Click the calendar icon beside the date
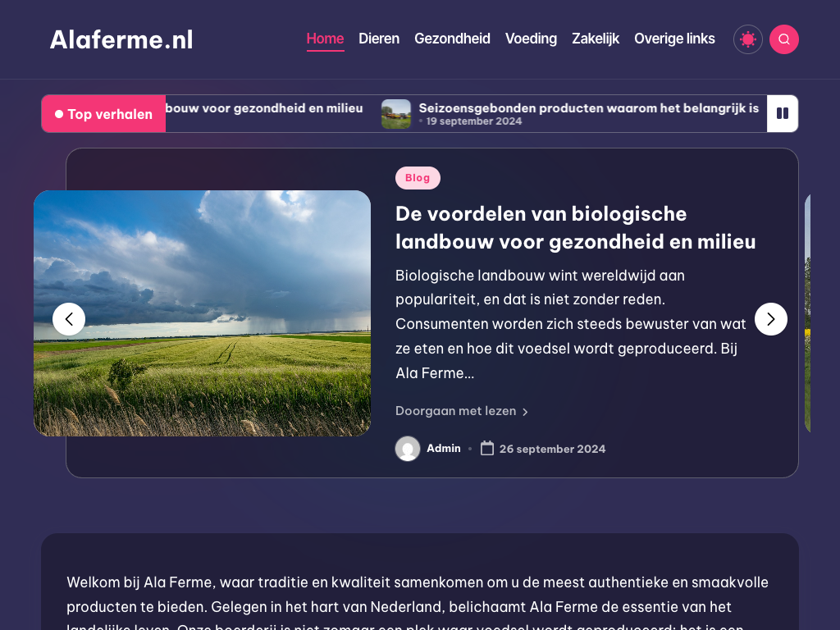 coord(487,448)
